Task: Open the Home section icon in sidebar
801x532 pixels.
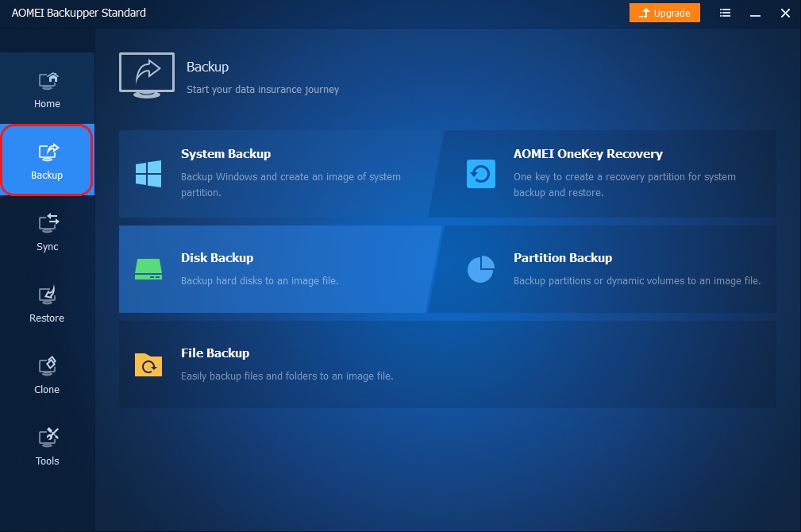Action: tap(48, 81)
